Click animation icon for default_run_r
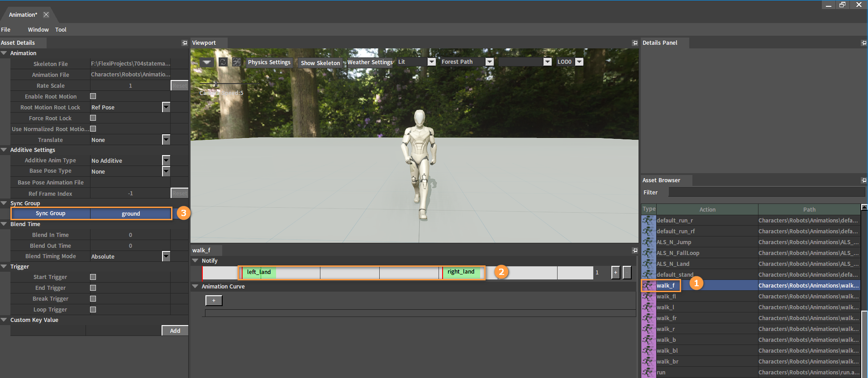This screenshot has height=378, width=868. pos(649,220)
